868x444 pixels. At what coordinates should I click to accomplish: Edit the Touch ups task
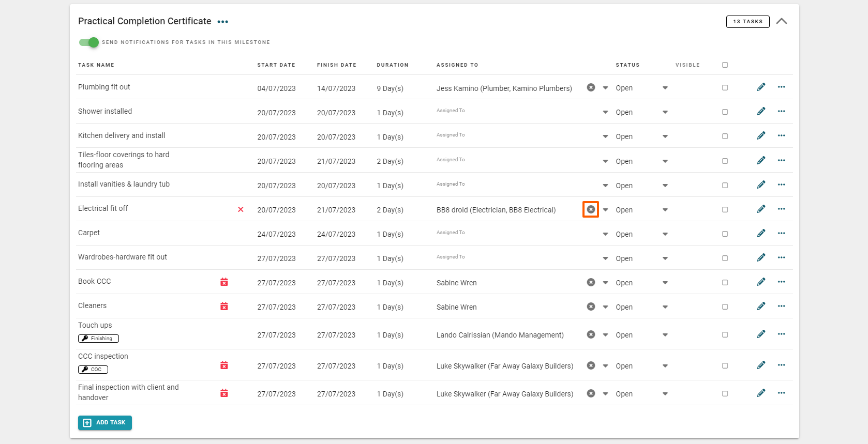(x=761, y=334)
